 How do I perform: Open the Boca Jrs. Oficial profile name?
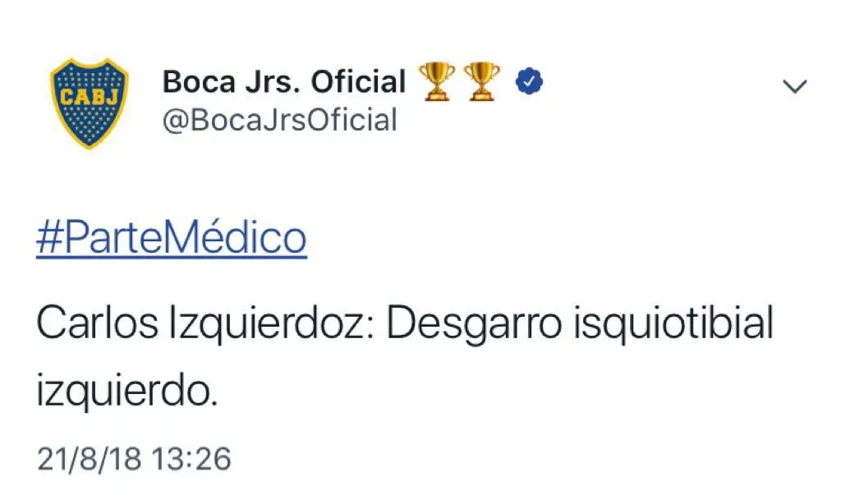tap(283, 82)
